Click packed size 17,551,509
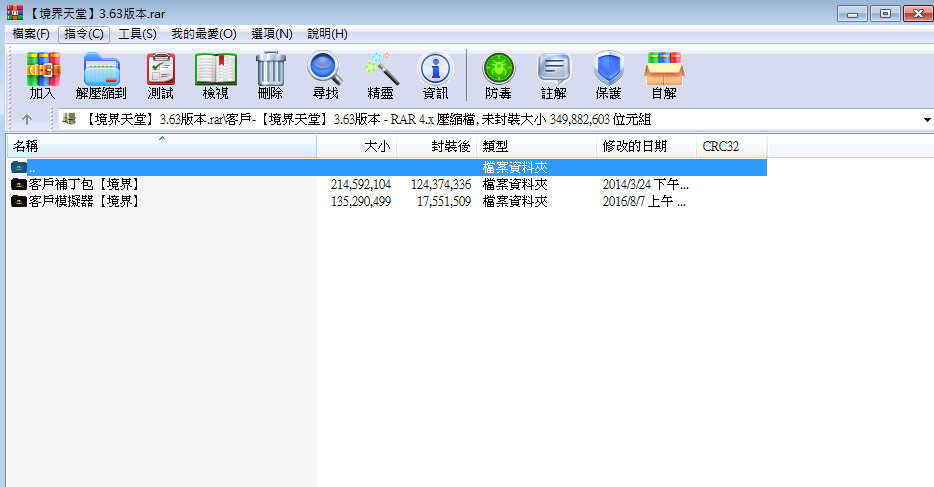 pos(444,202)
